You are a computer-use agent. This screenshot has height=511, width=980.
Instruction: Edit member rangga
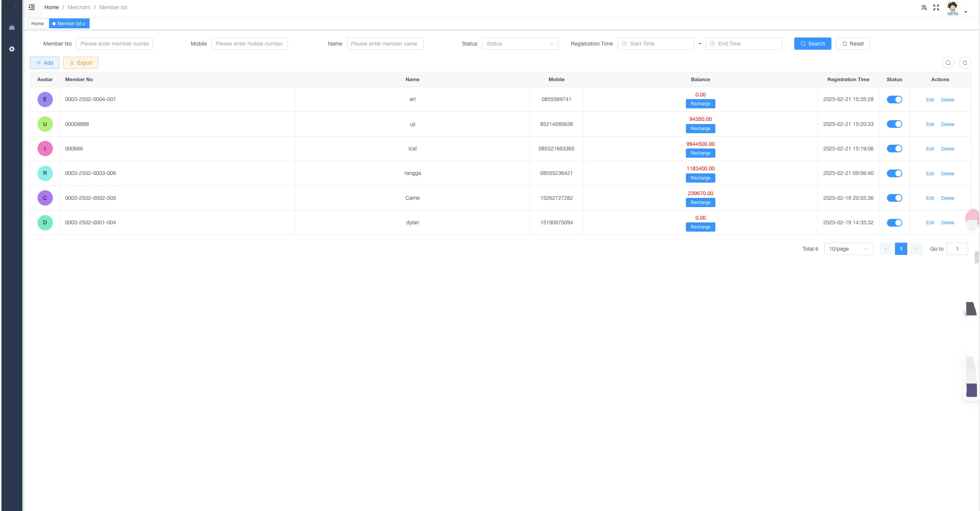[x=930, y=174]
